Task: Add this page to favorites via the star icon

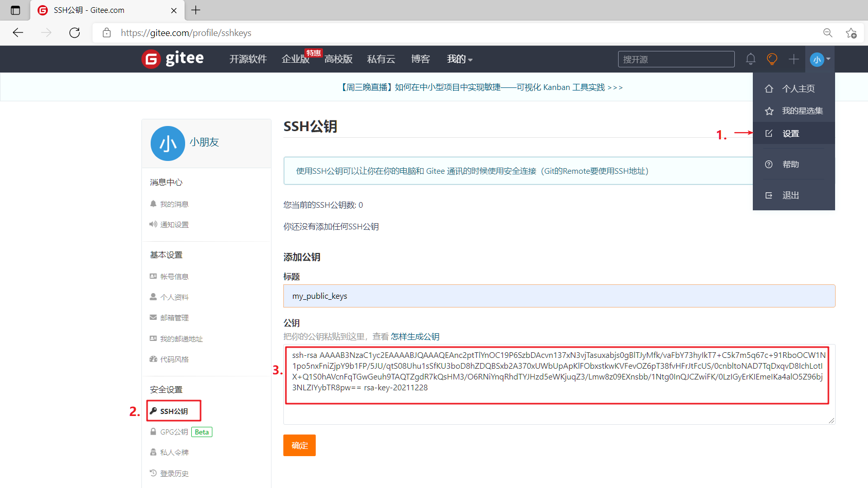Action: (852, 32)
